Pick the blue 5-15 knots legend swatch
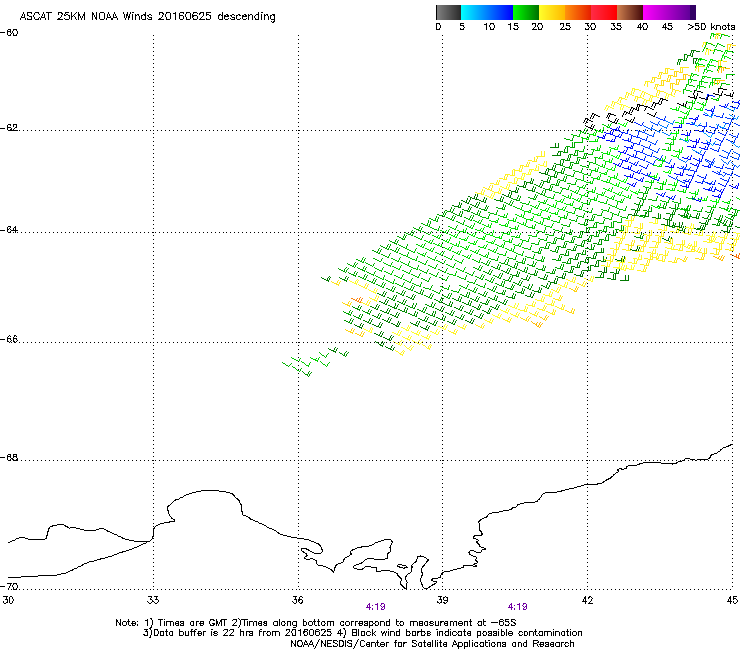The image size is (740, 650). click(x=487, y=12)
